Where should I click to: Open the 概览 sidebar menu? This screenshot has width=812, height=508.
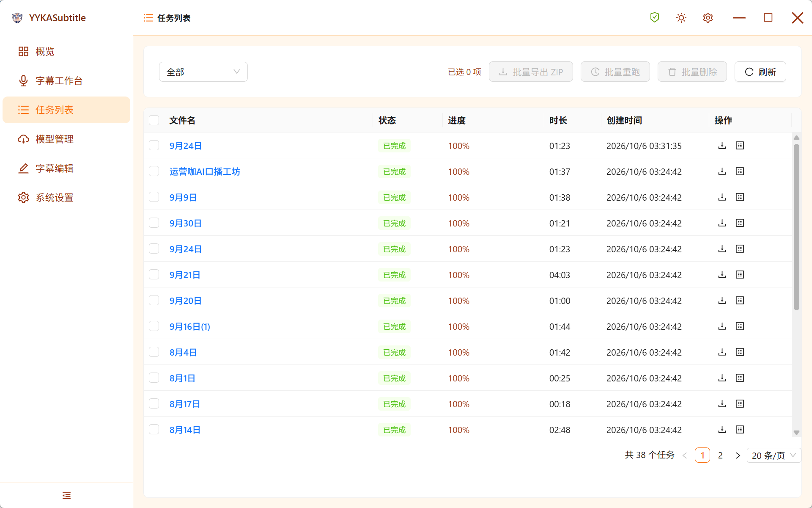pos(66,52)
